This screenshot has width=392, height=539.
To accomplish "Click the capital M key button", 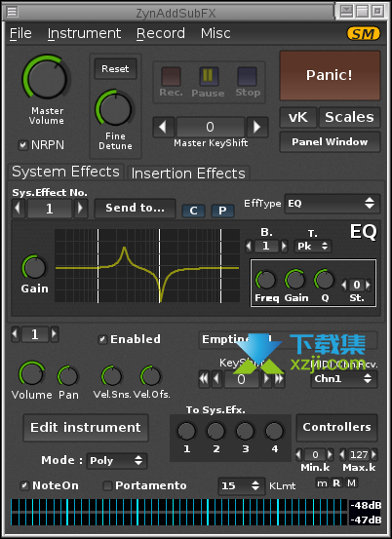I will (351, 483).
